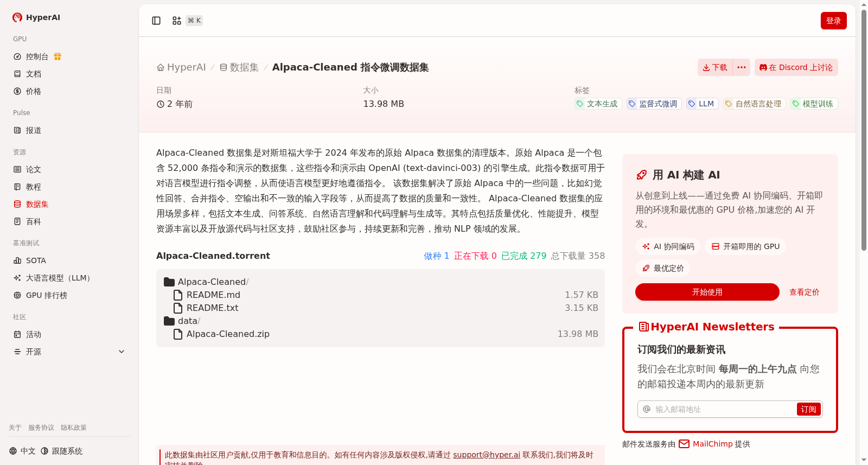Click the 最优定价 chip
The height and width of the screenshot is (465, 868).
pyautogui.click(x=663, y=268)
